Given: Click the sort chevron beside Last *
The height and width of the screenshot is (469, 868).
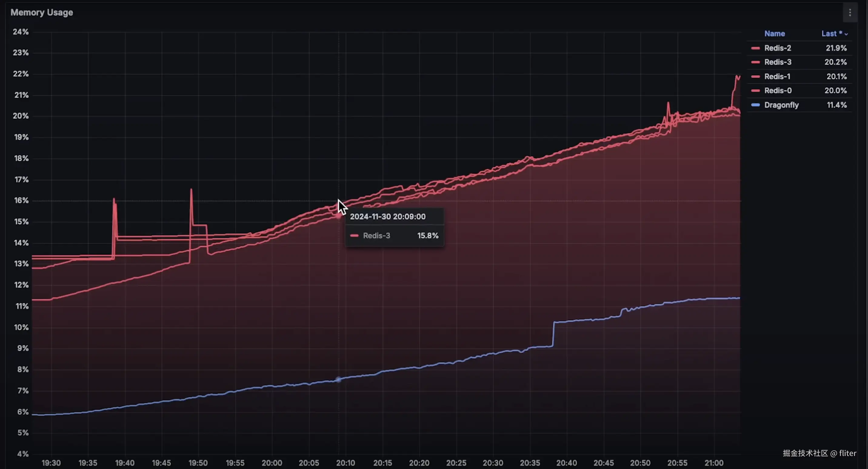Looking at the screenshot, I should pos(846,34).
